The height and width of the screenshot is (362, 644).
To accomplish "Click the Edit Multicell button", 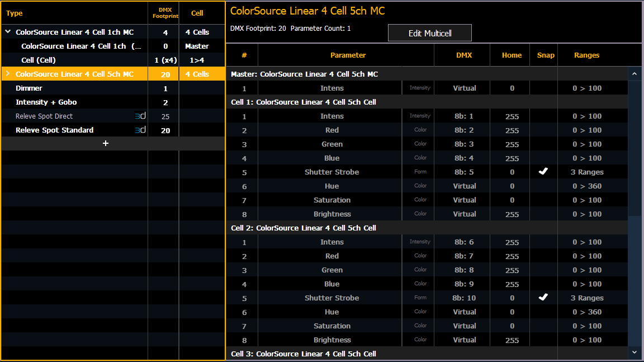I will coord(429,33).
